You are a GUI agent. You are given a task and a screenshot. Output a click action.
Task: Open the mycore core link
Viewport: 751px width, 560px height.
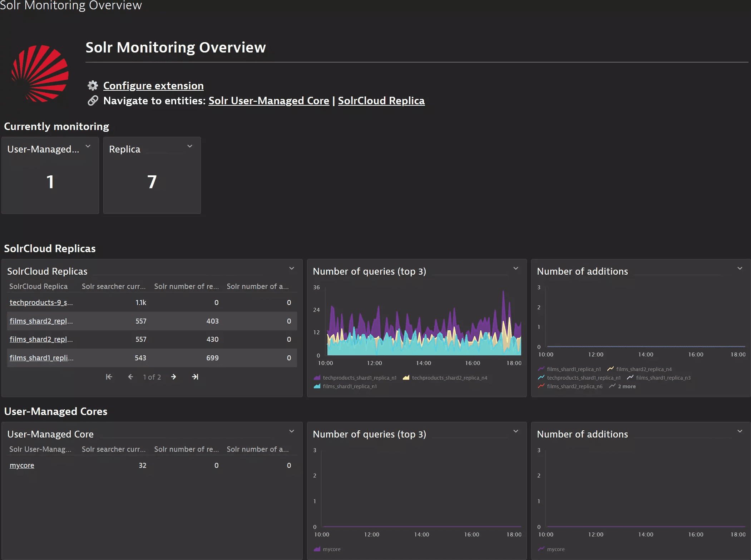pos(22,465)
